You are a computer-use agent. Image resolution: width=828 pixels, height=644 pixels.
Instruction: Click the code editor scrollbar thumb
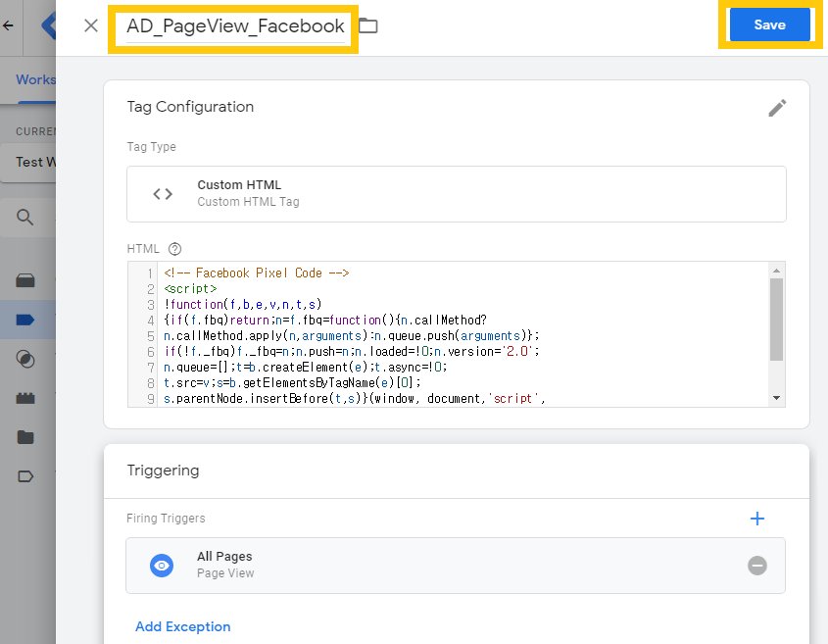tap(776, 320)
